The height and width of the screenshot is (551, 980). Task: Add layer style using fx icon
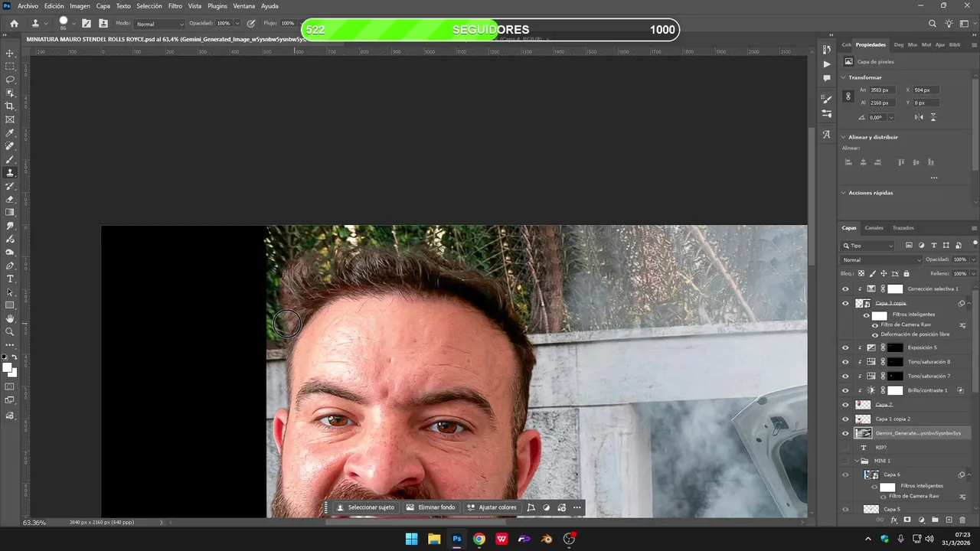coord(893,520)
